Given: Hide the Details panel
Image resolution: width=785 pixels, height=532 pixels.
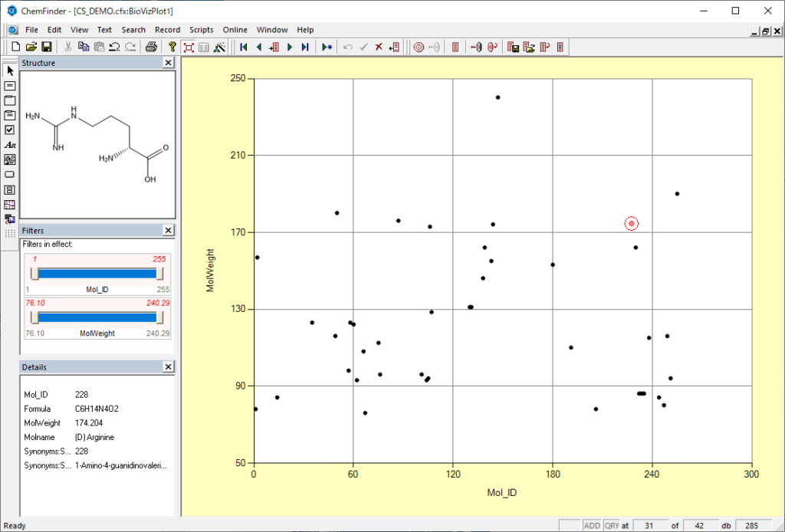Looking at the screenshot, I should [x=168, y=366].
